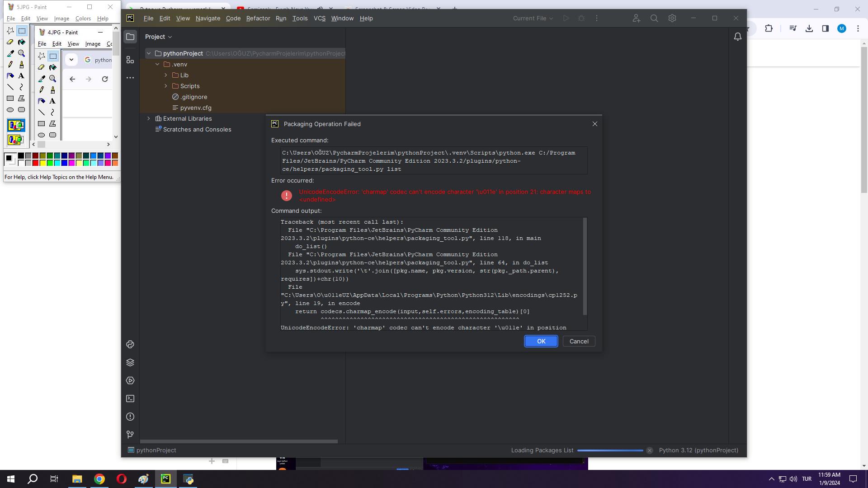This screenshot has height=488, width=868.
Task: Open Windows Start menu
Action: point(11,479)
